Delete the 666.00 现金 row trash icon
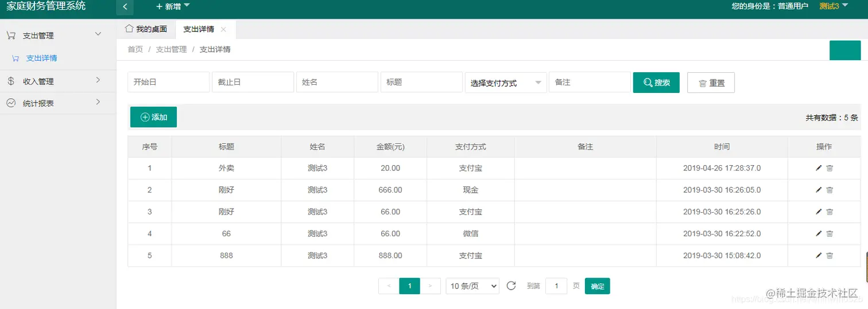This screenshot has width=868, height=309. click(x=830, y=190)
